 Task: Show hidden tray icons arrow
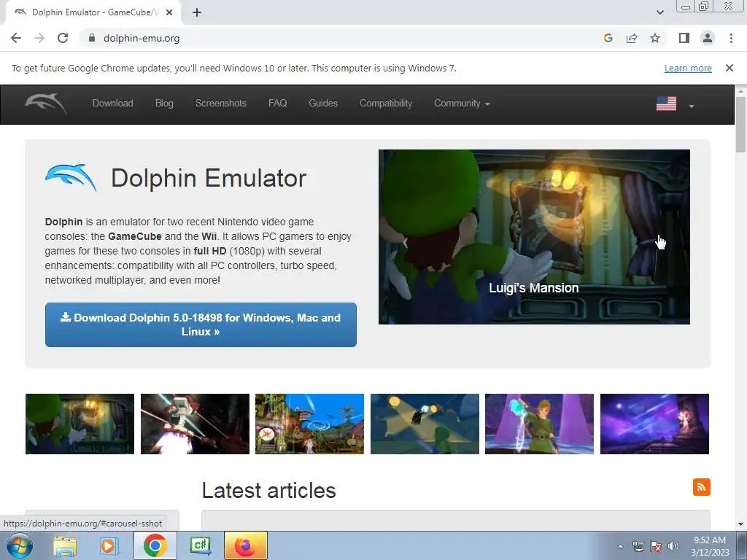tap(620, 546)
